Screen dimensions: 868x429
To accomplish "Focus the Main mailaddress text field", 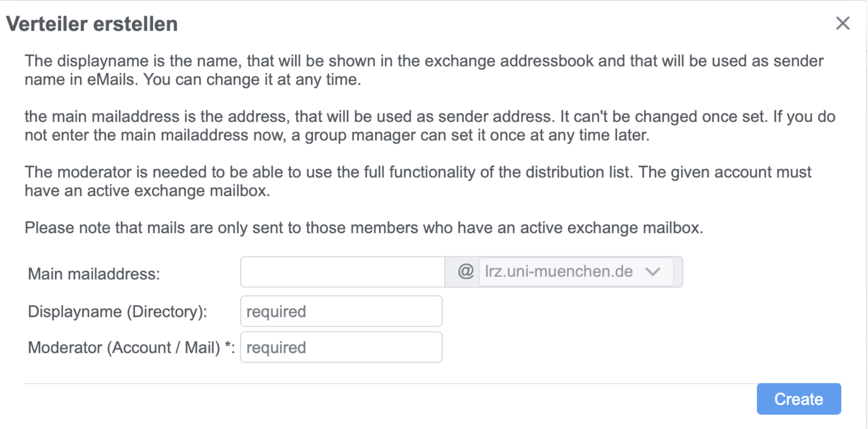I will pos(342,272).
